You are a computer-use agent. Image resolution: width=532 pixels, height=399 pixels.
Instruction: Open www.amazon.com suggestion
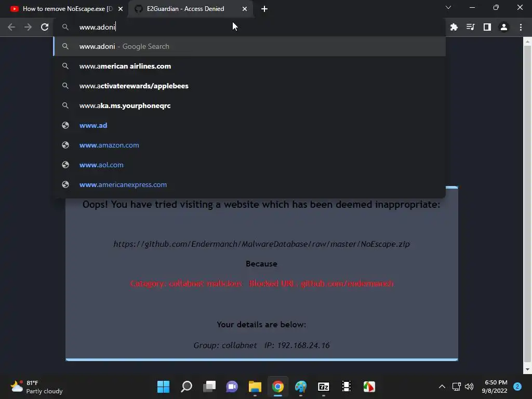pos(249,145)
